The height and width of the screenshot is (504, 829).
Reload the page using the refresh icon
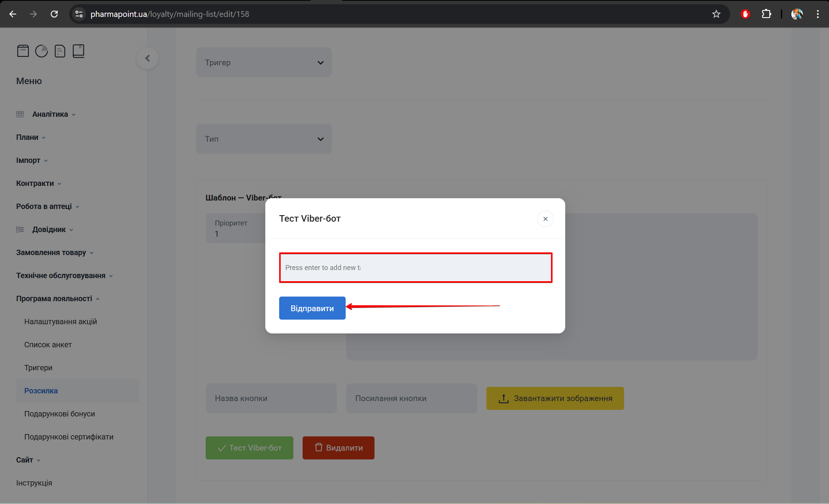coord(54,14)
